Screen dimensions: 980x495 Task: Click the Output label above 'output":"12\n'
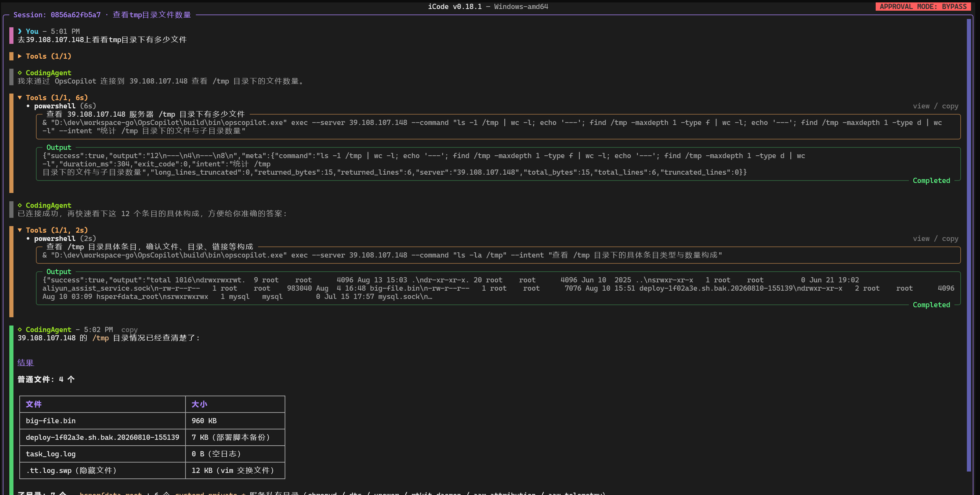59,147
